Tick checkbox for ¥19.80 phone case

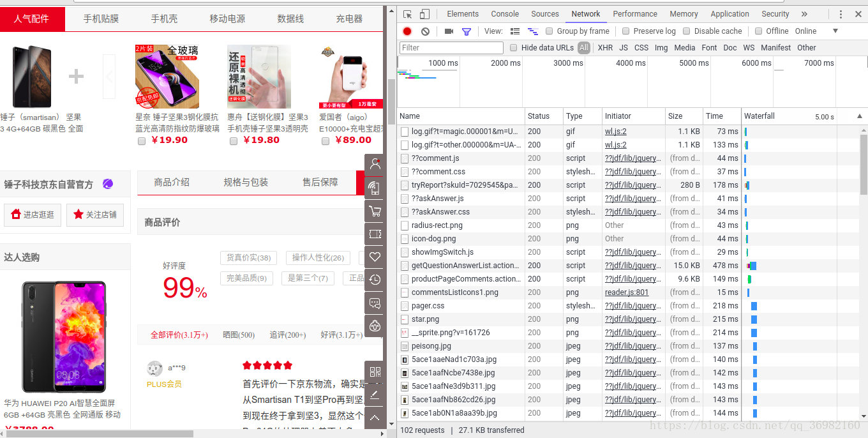[x=234, y=141]
